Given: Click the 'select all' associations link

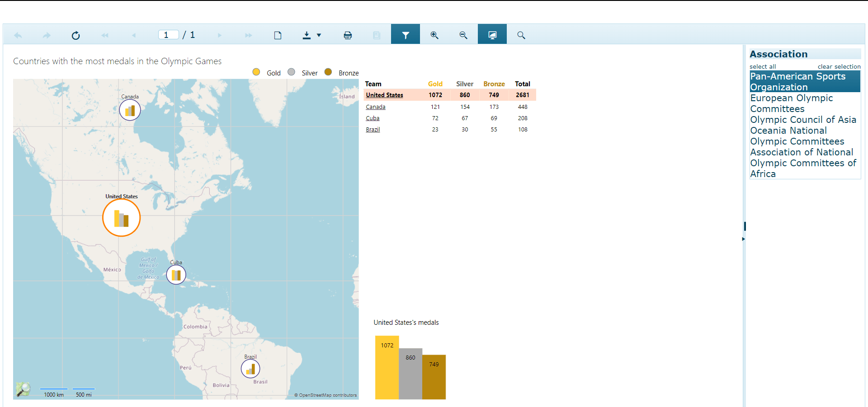Looking at the screenshot, I should 763,66.
